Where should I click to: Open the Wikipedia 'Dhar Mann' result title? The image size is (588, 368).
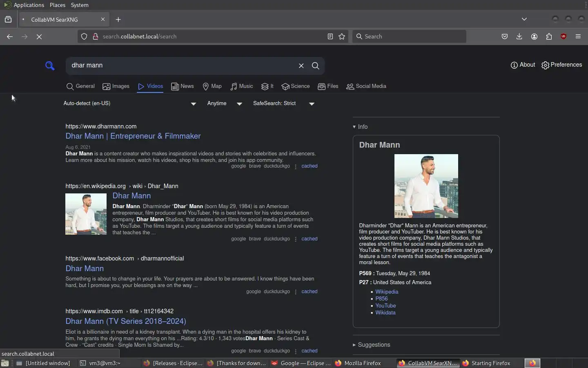[131, 196]
